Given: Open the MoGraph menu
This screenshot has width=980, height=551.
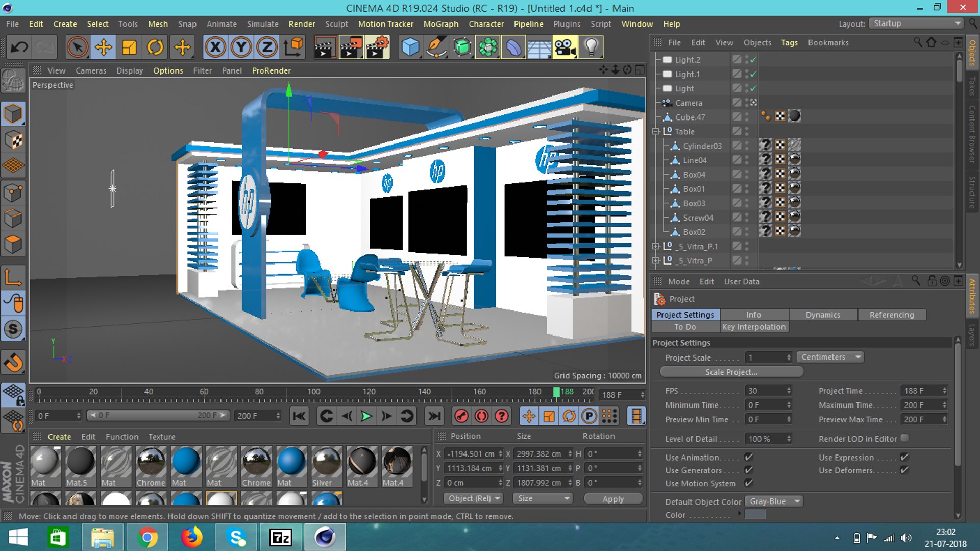Looking at the screenshot, I should (x=441, y=24).
